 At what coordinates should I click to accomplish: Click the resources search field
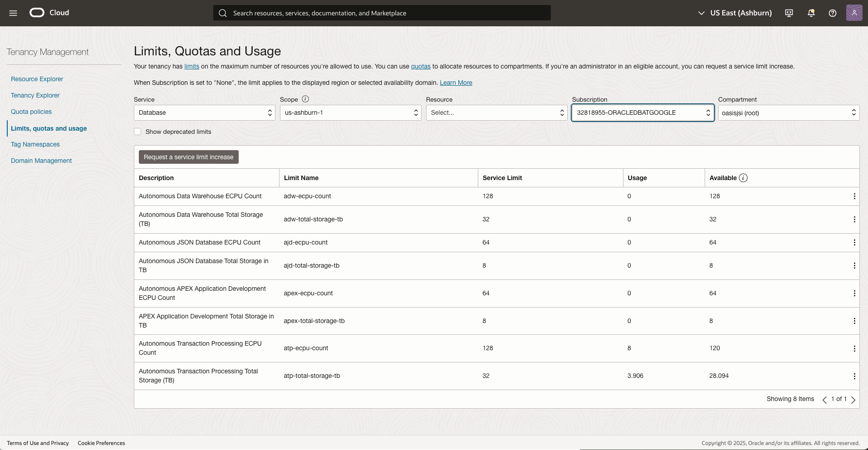pyautogui.click(x=381, y=13)
